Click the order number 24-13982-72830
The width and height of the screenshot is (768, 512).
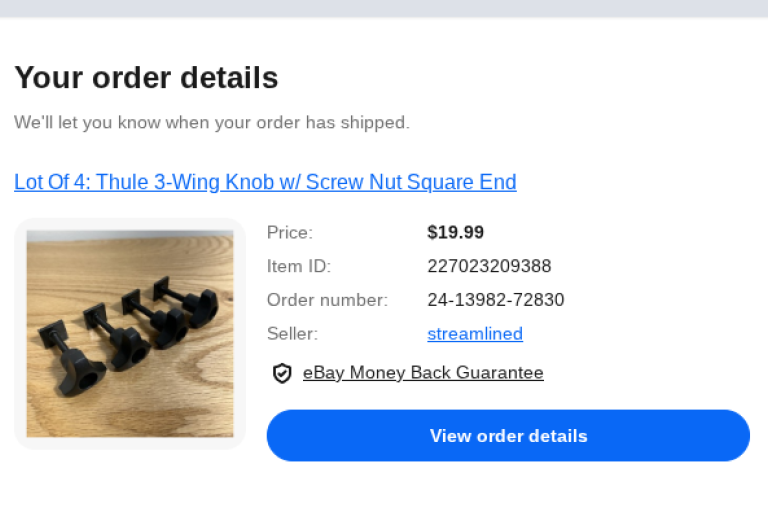pyautogui.click(x=495, y=300)
